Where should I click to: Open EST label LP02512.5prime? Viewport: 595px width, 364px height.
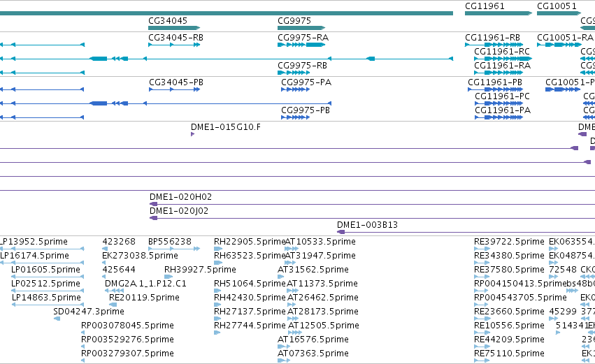(45, 284)
